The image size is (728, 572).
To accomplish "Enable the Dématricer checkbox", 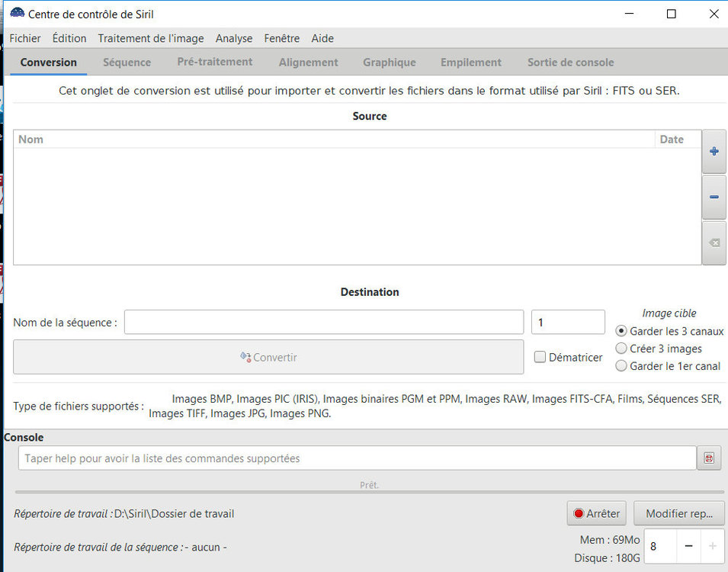I will point(540,357).
